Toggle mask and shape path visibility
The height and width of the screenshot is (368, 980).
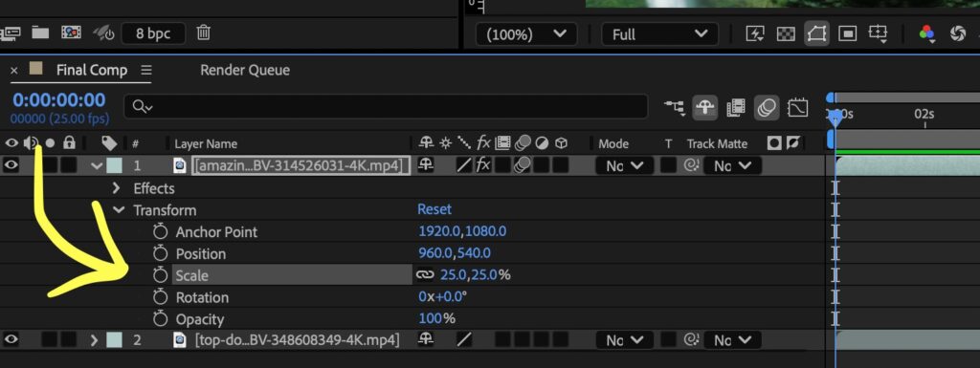[816, 33]
